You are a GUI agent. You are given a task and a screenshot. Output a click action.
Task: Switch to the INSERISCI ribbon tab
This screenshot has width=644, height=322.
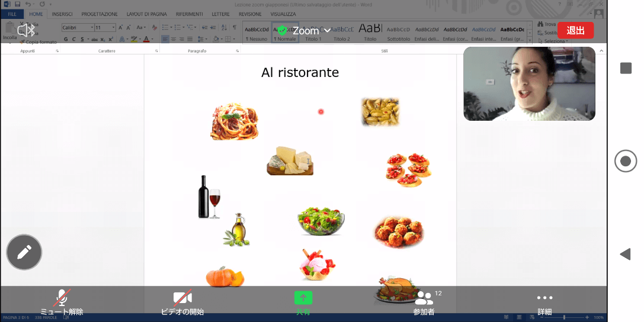(x=62, y=14)
